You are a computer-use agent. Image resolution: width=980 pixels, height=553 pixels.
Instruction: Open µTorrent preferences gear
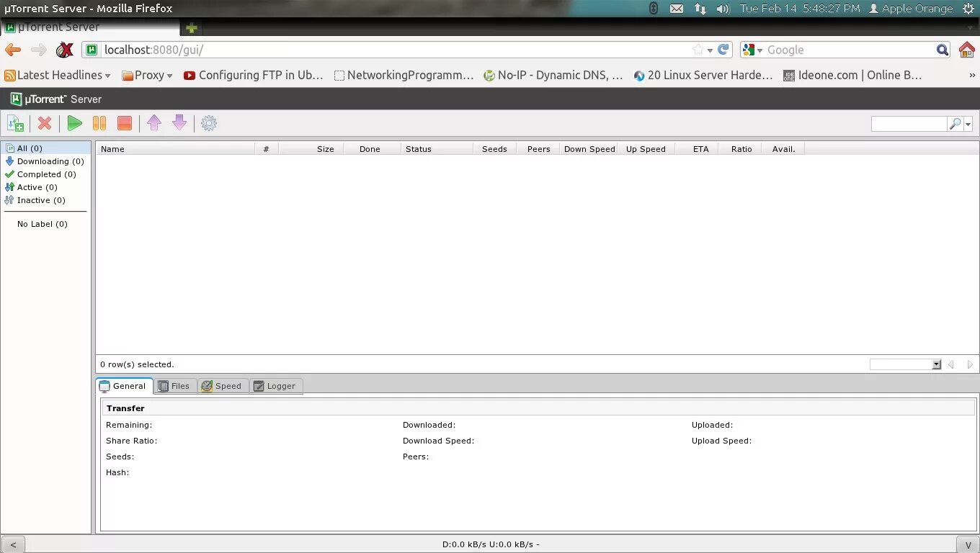point(208,123)
